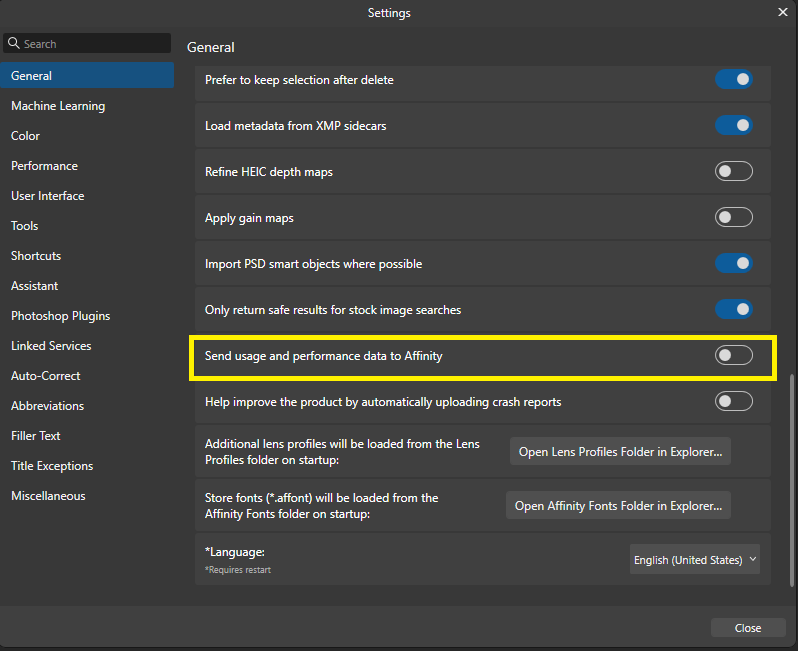Screen dimensions: 798x651
Task: Select Machine Learning settings category
Action: click(x=58, y=106)
